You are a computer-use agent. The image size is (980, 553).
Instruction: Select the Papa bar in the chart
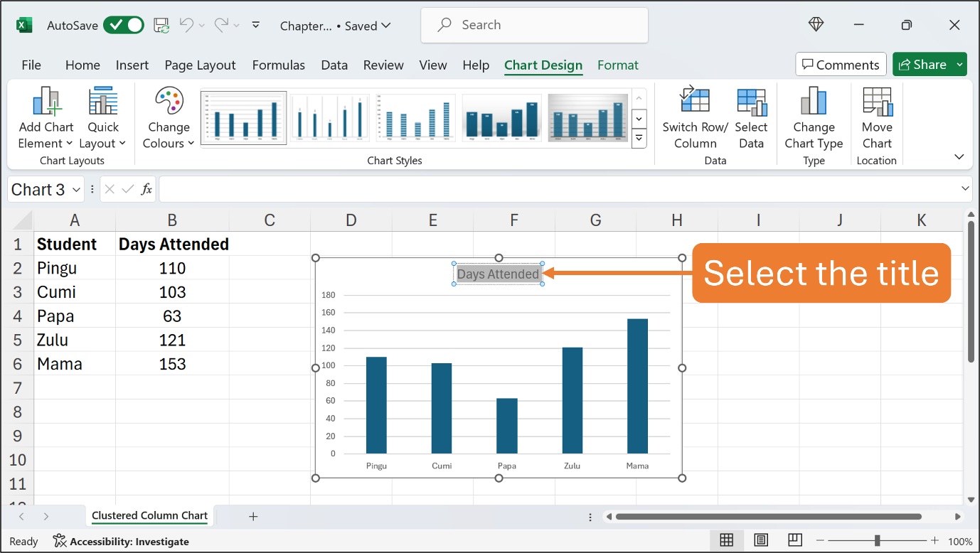tap(507, 426)
